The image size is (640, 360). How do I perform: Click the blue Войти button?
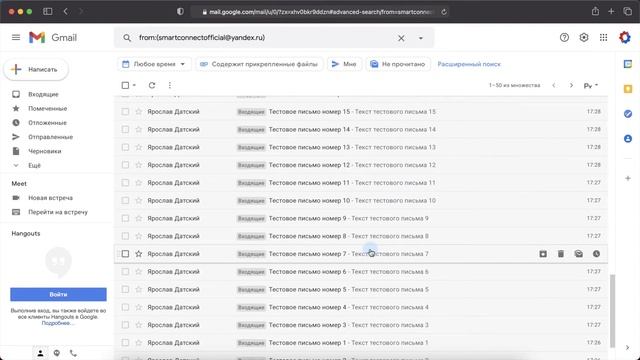click(58, 294)
